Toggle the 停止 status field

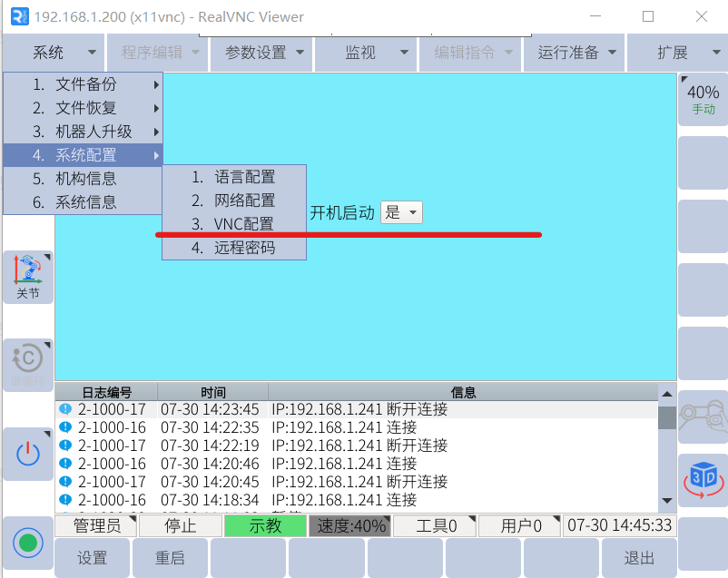tap(180, 526)
